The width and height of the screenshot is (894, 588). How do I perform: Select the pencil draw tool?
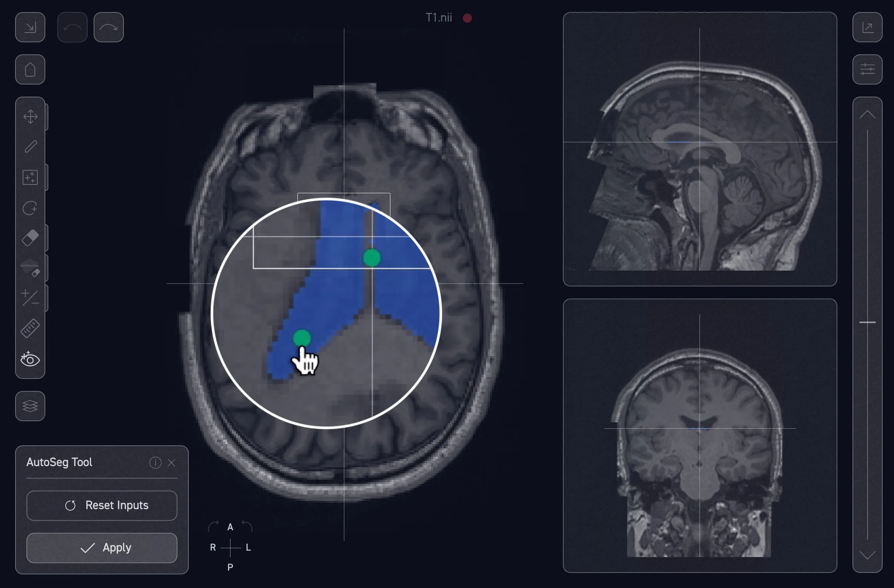(x=30, y=147)
